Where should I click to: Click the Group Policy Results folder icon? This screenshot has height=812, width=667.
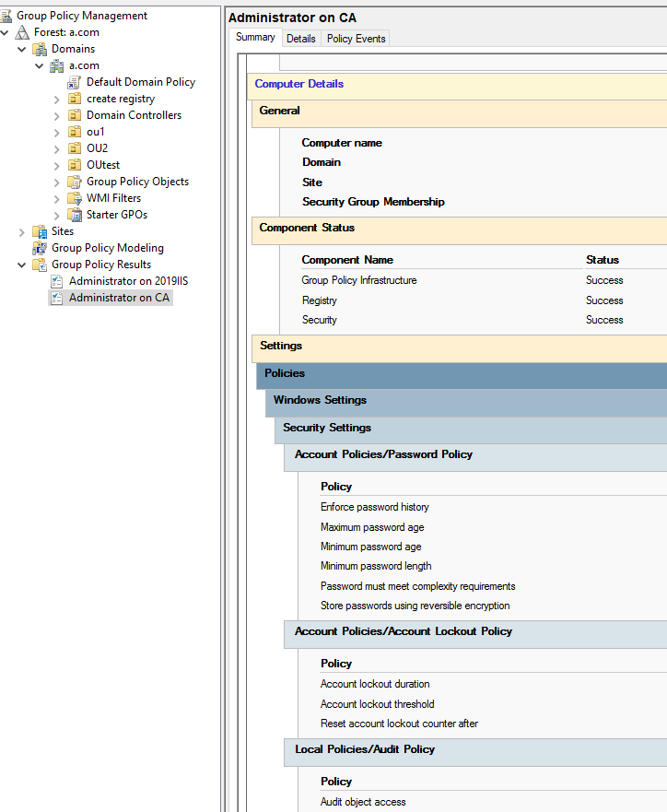point(40,265)
